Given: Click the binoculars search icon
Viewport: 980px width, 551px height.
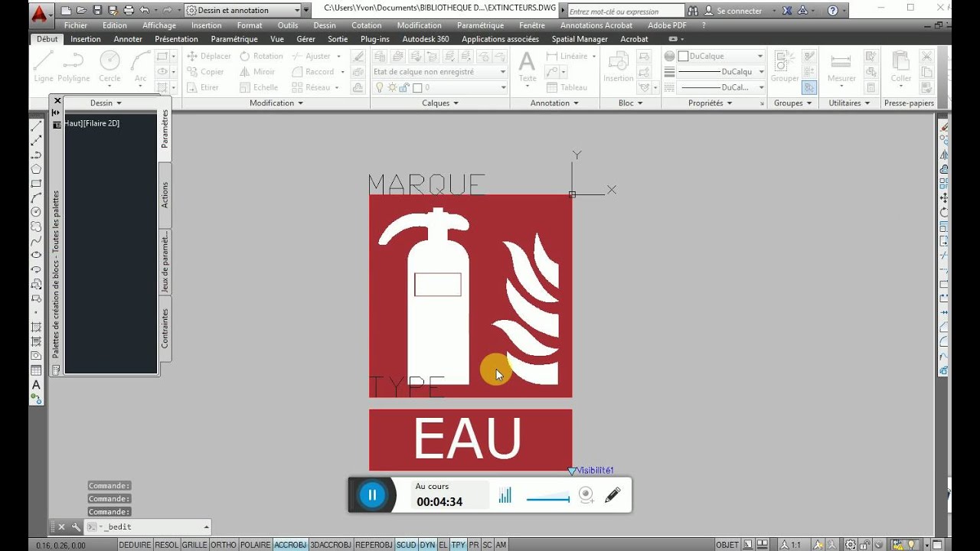Looking at the screenshot, I should [x=693, y=11].
